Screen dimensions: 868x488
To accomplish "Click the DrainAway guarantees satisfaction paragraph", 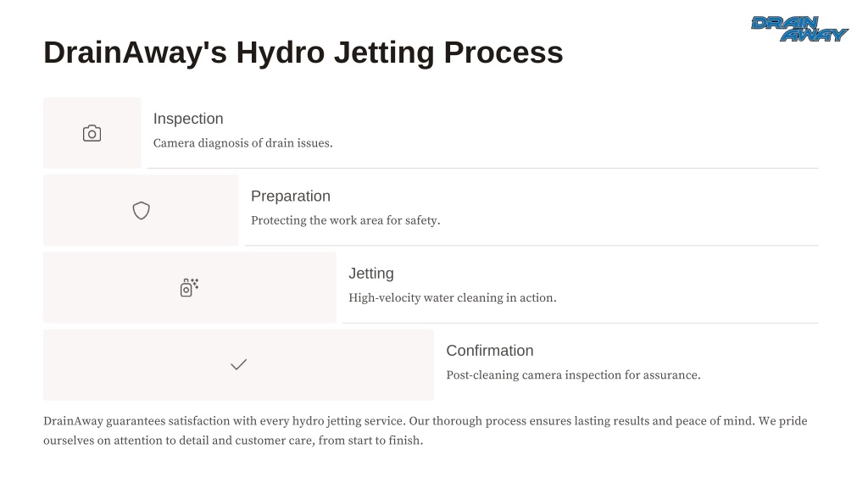I will click(x=426, y=430).
